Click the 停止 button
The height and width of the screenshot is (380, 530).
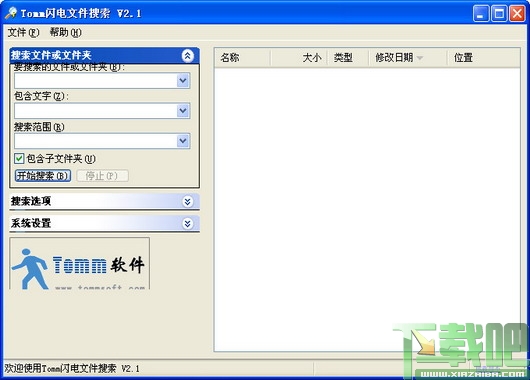(102, 176)
